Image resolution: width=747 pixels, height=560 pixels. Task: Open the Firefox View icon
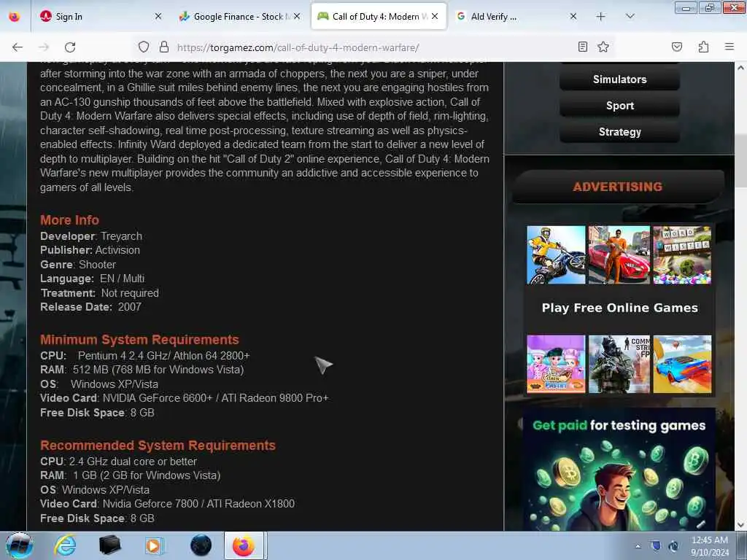15,17
